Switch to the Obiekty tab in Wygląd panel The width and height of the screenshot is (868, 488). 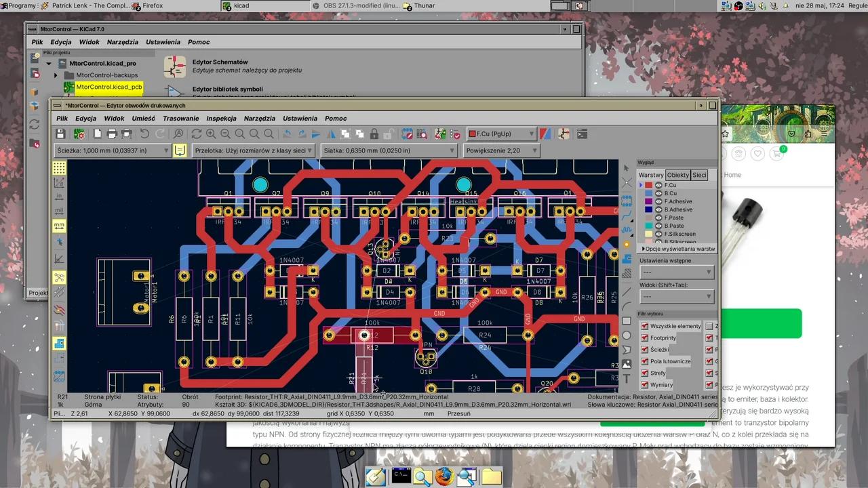click(677, 175)
